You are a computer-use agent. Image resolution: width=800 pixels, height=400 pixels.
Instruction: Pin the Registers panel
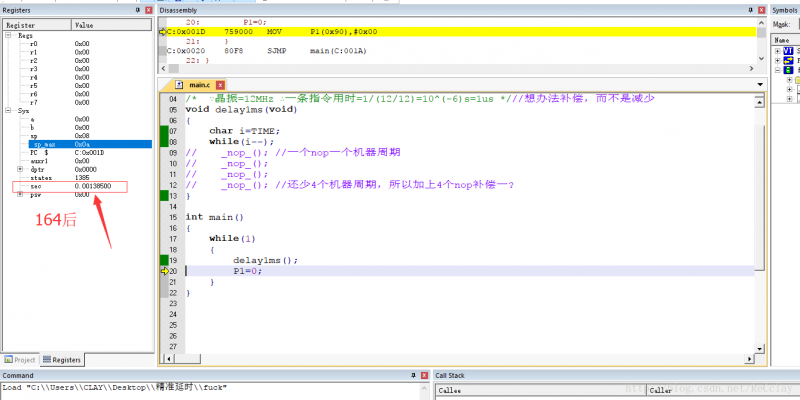[x=137, y=9]
